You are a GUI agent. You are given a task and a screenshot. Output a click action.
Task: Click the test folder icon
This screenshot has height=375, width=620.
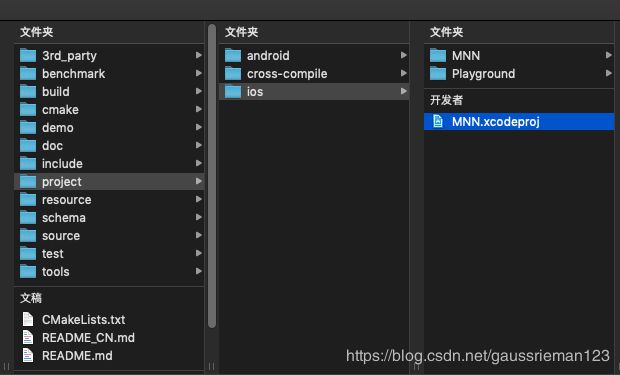point(28,254)
